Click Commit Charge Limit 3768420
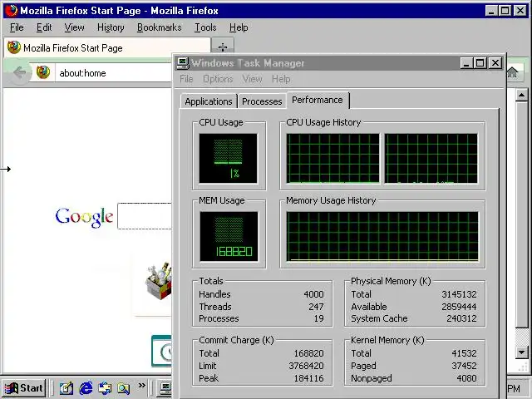 pos(307,366)
